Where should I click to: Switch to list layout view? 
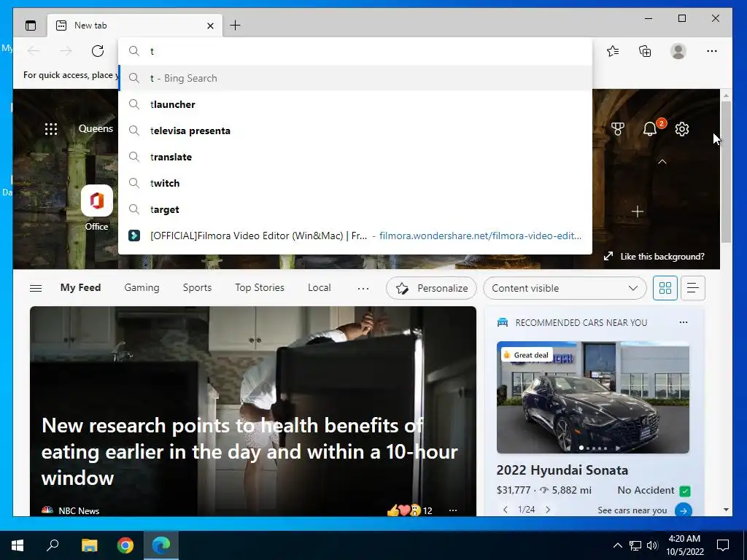693,288
